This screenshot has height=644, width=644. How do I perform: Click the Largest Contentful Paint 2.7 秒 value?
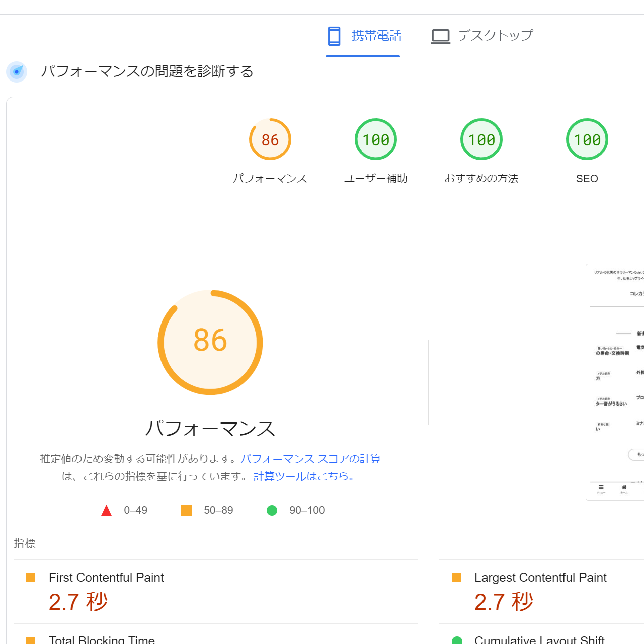pos(504,602)
